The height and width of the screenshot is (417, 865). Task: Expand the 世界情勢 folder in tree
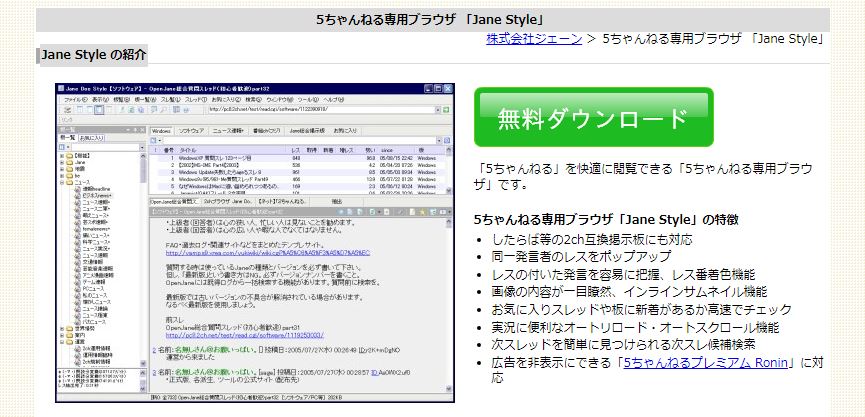pos(62,328)
